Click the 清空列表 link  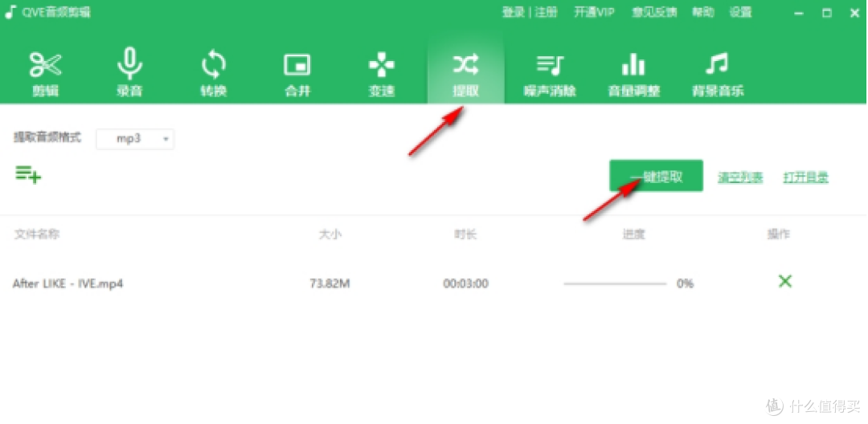[740, 177]
